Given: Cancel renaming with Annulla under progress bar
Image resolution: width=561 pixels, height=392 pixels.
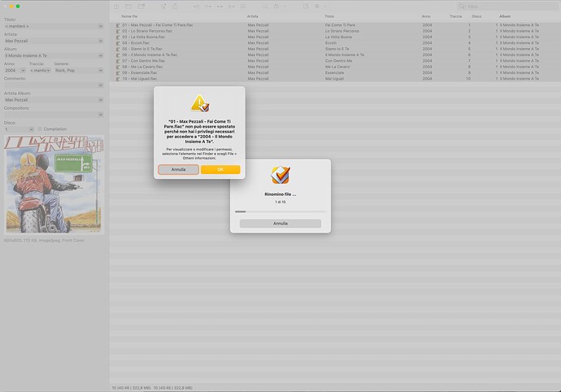Looking at the screenshot, I should (280, 224).
